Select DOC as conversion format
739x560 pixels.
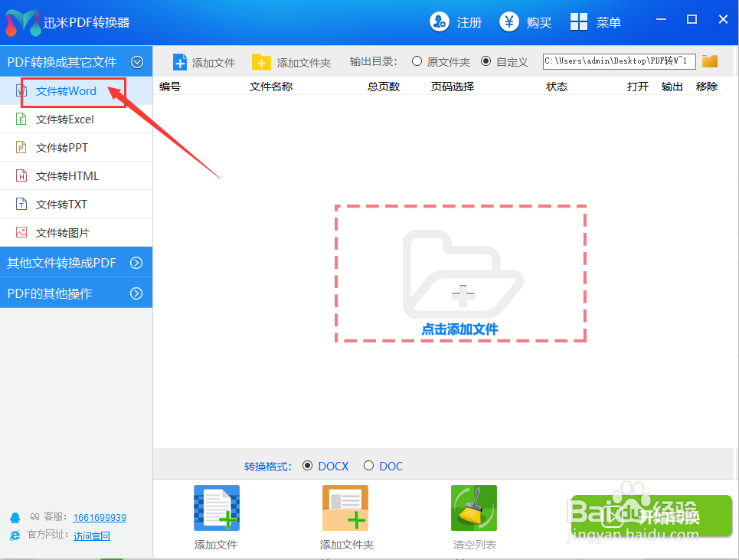(367, 466)
